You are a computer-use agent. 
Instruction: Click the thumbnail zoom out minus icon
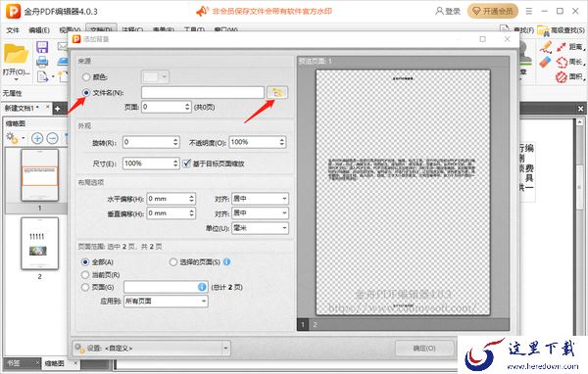(52, 138)
